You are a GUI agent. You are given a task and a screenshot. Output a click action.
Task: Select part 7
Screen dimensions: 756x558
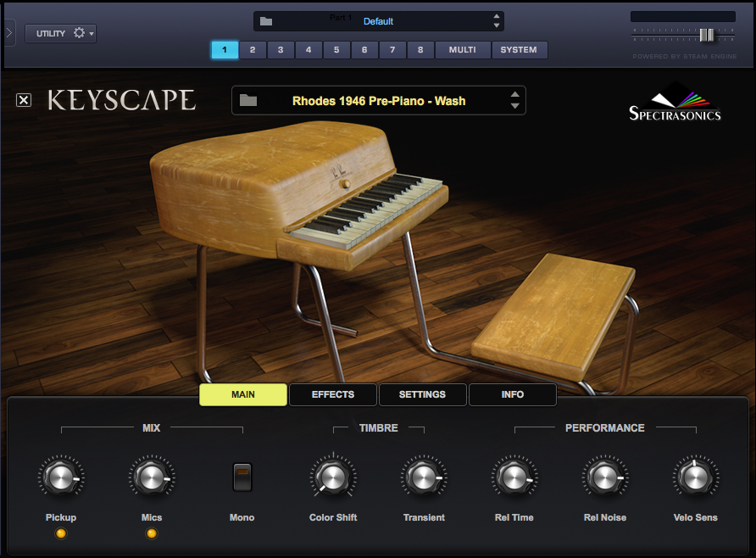coord(392,50)
